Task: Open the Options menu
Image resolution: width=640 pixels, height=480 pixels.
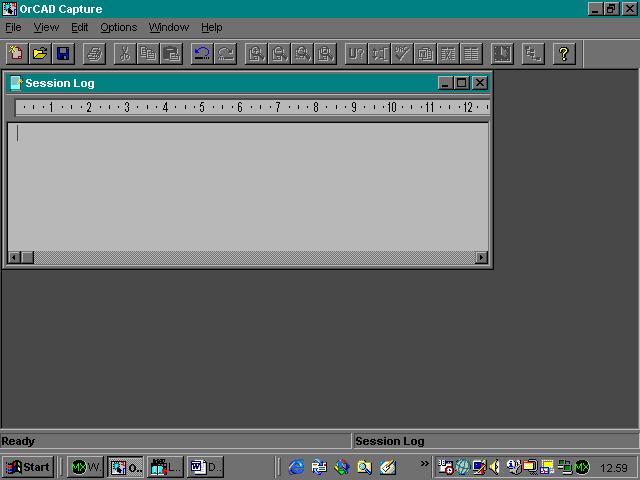Action: click(x=119, y=27)
